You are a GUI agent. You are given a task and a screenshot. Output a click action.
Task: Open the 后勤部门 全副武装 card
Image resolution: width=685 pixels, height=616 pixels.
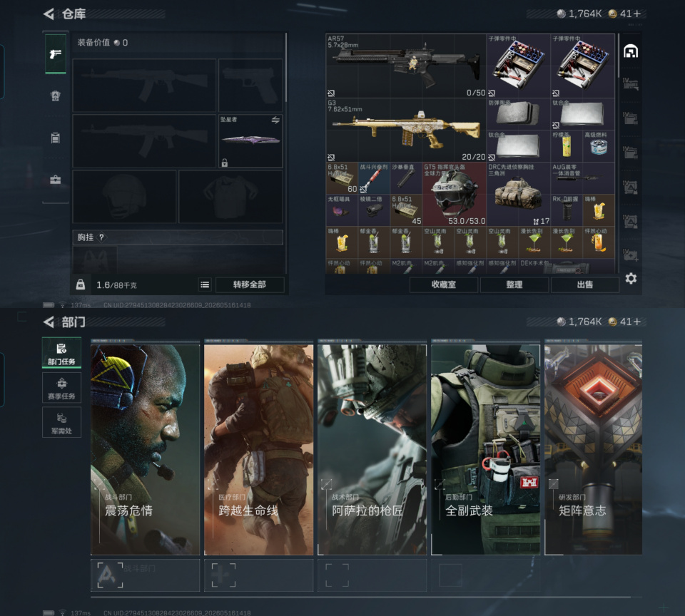click(x=486, y=449)
